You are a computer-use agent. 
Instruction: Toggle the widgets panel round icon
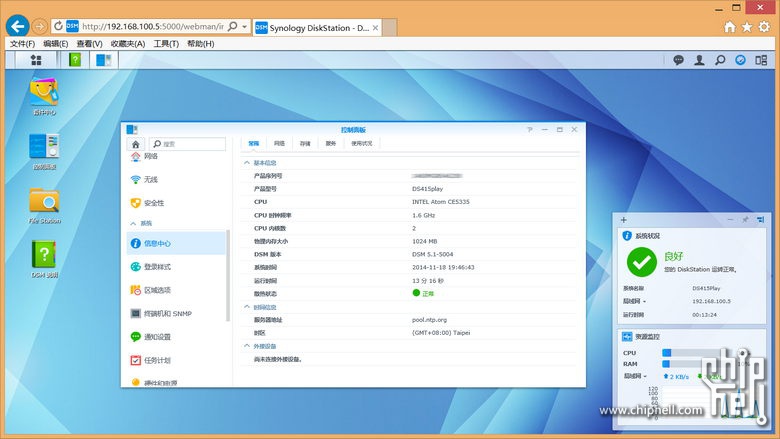740,60
